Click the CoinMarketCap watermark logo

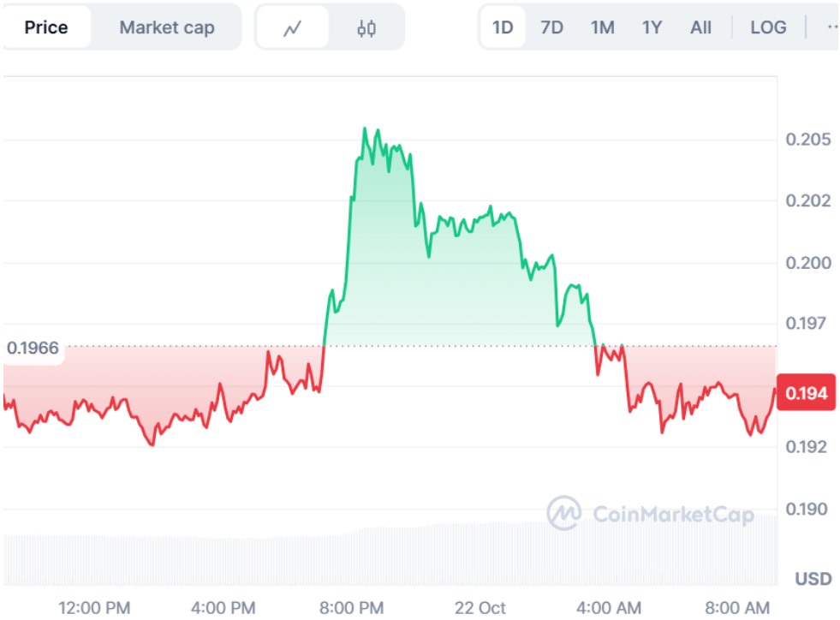651,514
